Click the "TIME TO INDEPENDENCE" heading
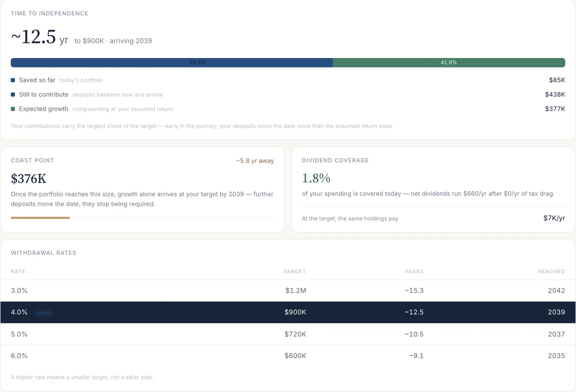The height and width of the screenshot is (392, 576). coord(50,14)
